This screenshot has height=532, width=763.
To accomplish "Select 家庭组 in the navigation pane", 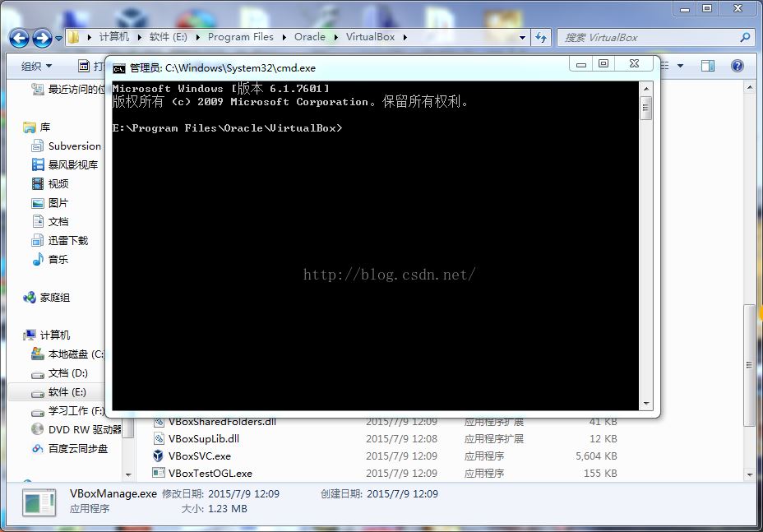I will tap(47, 298).
